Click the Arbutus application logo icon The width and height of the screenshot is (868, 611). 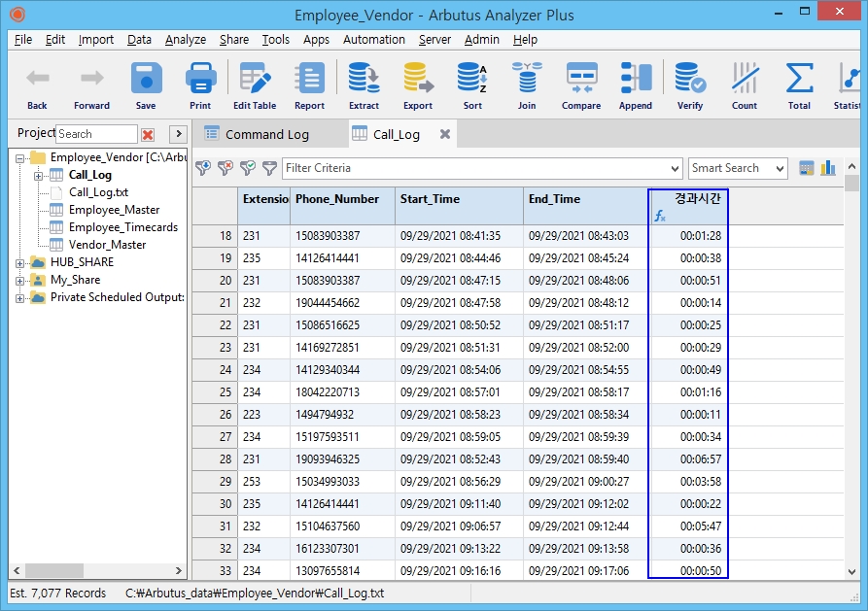tap(17, 15)
